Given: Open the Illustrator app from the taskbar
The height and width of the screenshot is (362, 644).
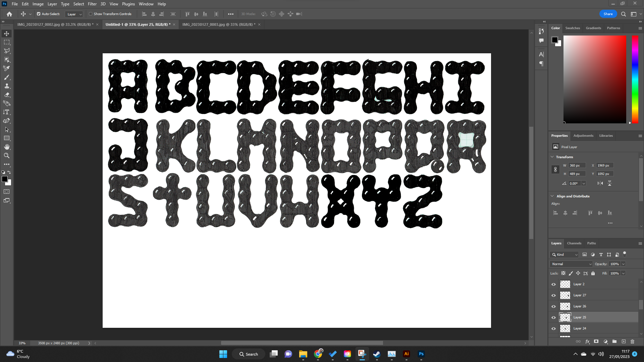Looking at the screenshot, I should click(x=406, y=354).
